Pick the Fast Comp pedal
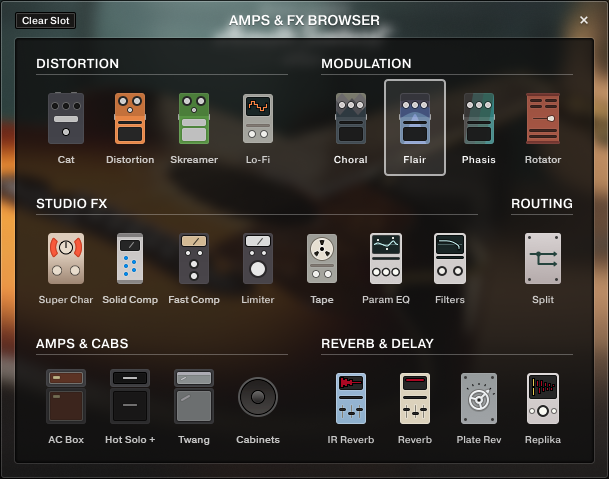Image resolution: width=609 pixels, height=479 pixels. coord(194,260)
